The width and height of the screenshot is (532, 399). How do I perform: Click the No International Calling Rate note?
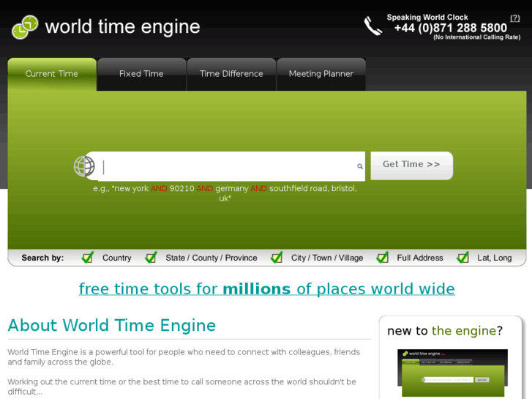coord(476,37)
